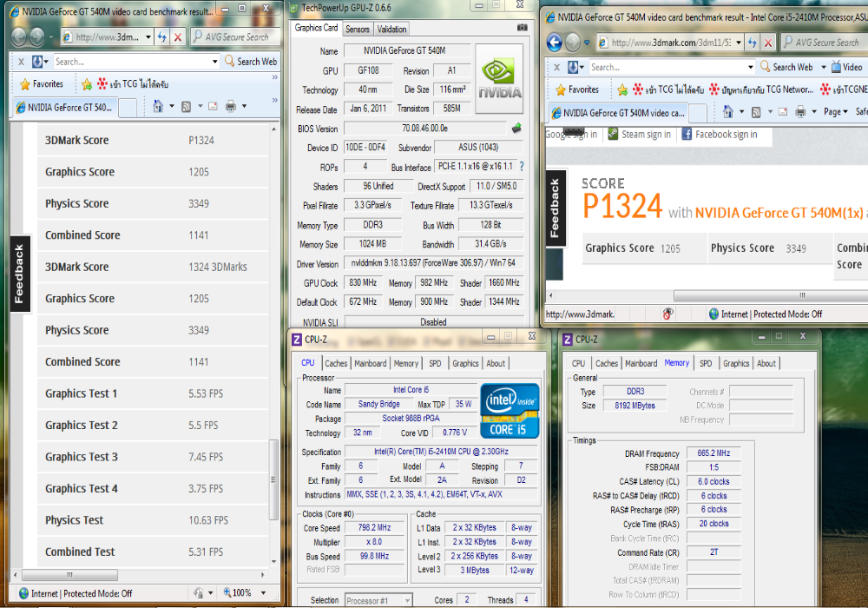The width and height of the screenshot is (868, 608).
Task: Click the NVIDIA GeForce GT 540 tab in left browser
Action: [x=67, y=108]
